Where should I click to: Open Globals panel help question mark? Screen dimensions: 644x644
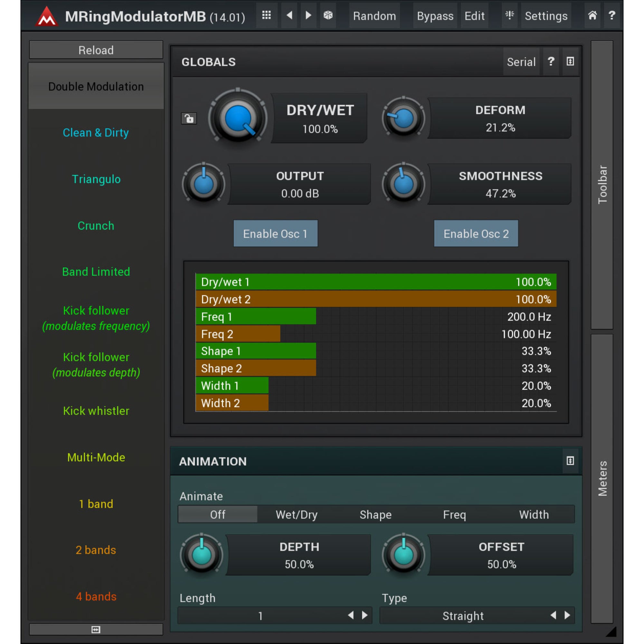tap(551, 62)
